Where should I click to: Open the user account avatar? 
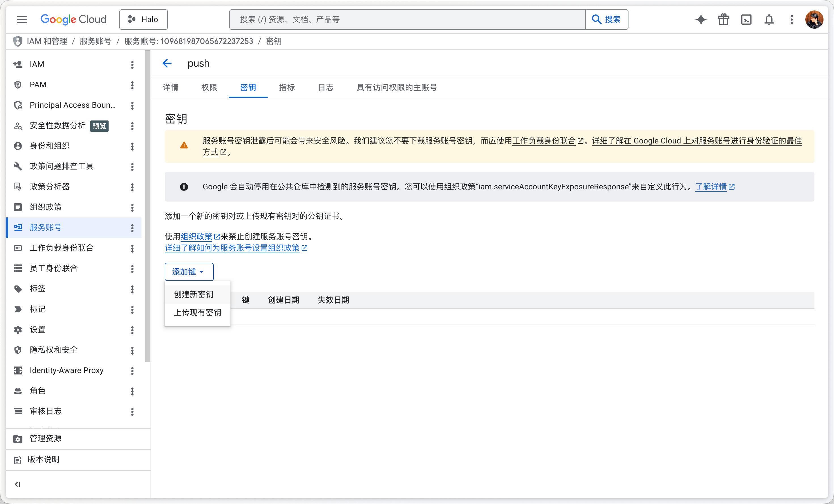click(x=814, y=20)
